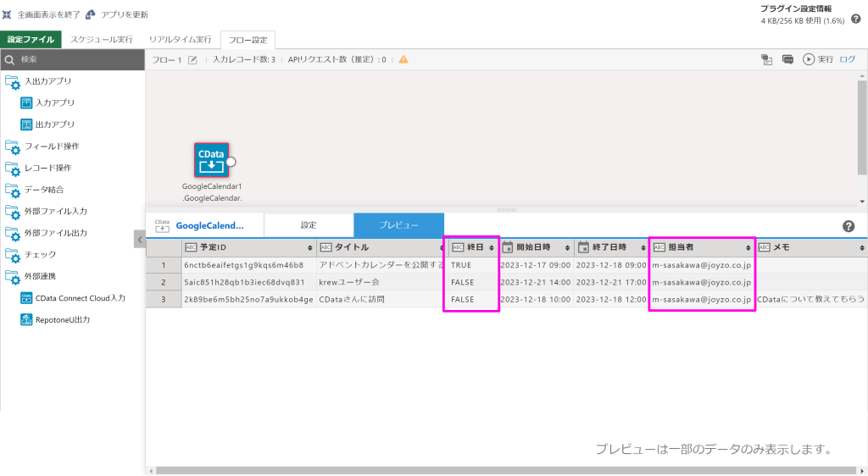Switch to the 設定ファイル tab

(31, 39)
